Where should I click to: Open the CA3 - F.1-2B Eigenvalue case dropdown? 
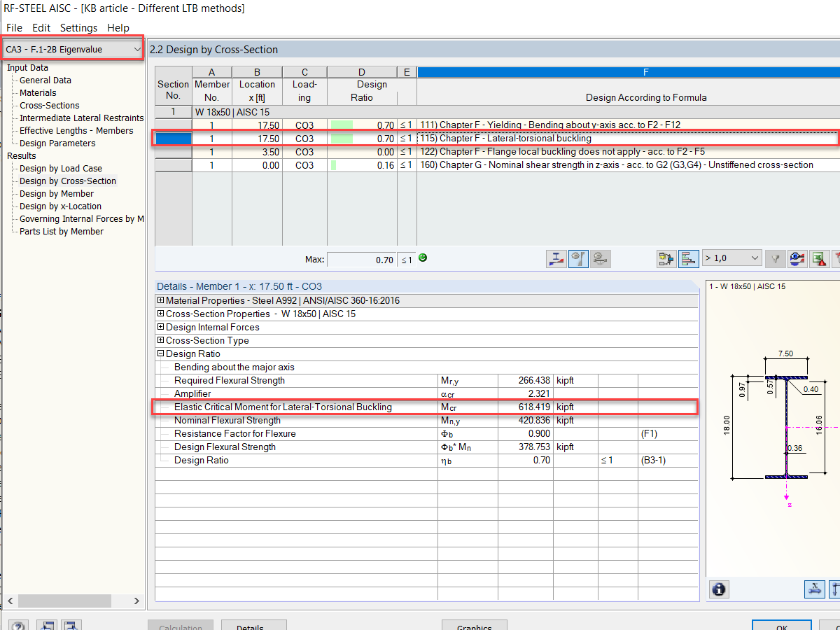tap(73, 49)
